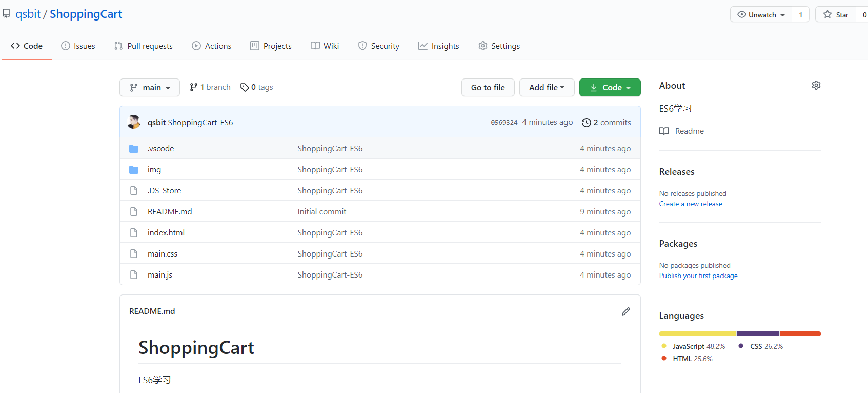The height and width of the screenshot is (393, 868).
Task: Open the Pull requests tab
Action: tap(144, 46)
